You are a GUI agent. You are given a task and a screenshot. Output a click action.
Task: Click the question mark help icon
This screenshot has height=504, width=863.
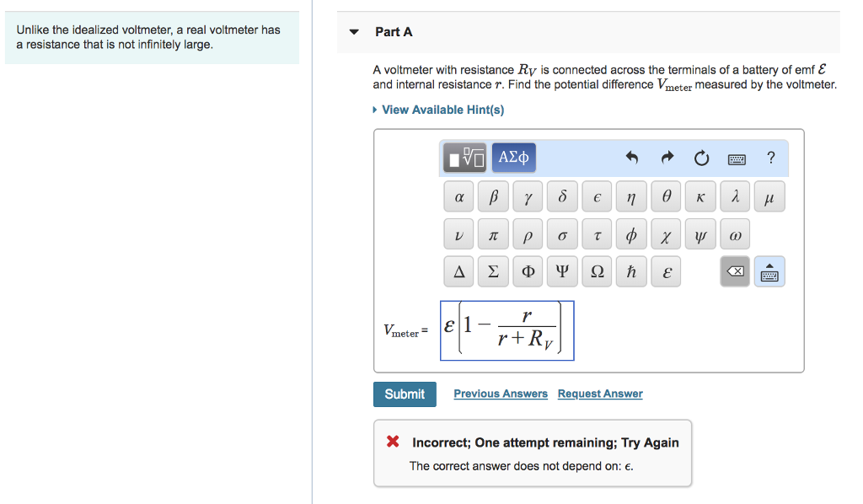point(770,157)
